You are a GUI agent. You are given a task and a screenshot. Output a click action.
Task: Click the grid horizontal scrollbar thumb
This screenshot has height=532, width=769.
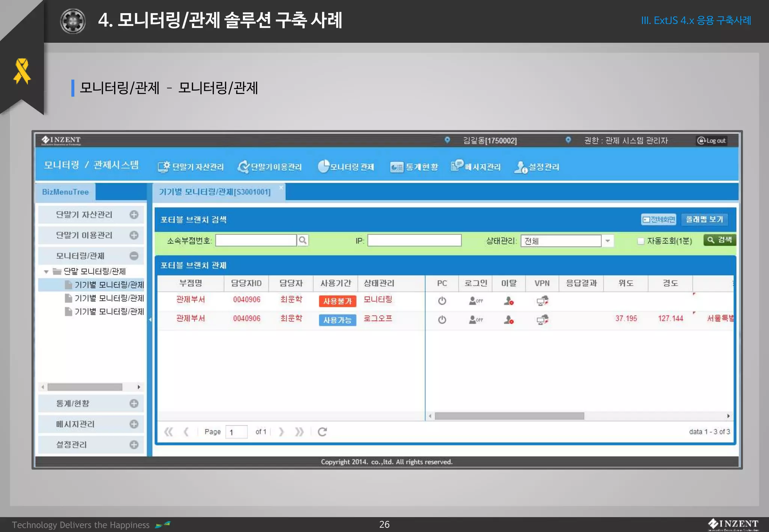tap(509, 416)
